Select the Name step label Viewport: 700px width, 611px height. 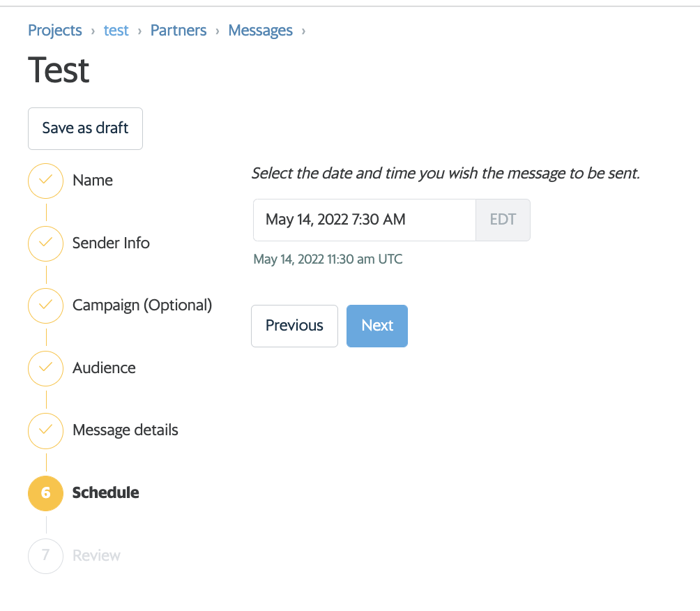pos(93,181)
